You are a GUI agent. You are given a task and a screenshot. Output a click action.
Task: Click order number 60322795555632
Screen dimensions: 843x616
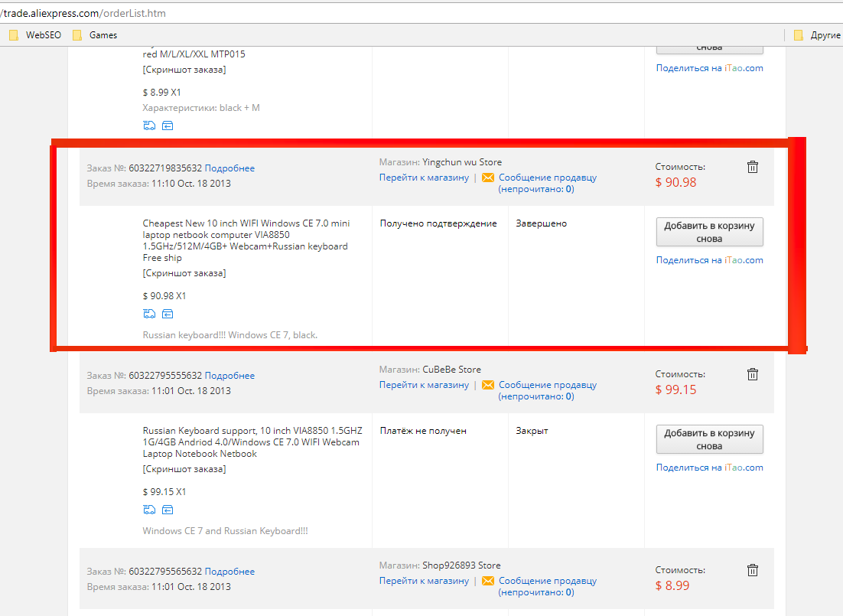(165, 376)
